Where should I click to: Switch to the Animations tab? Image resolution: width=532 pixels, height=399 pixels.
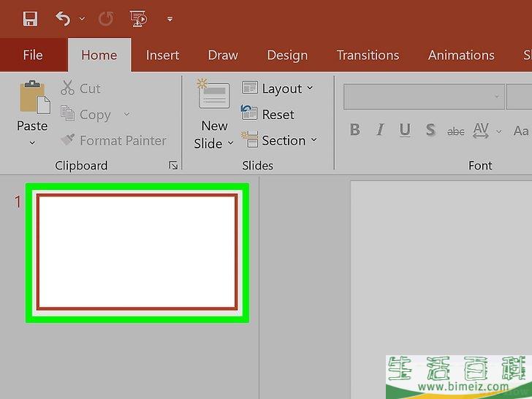point(461,55)
